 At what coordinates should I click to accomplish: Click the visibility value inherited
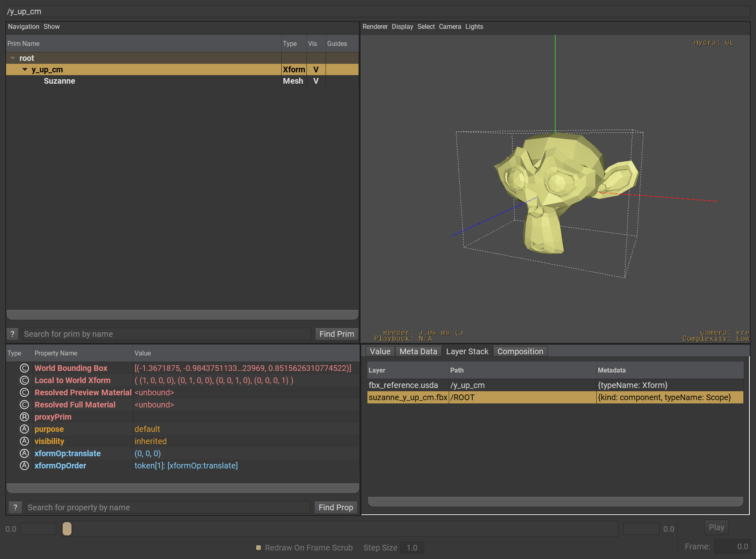coord(150,441)
